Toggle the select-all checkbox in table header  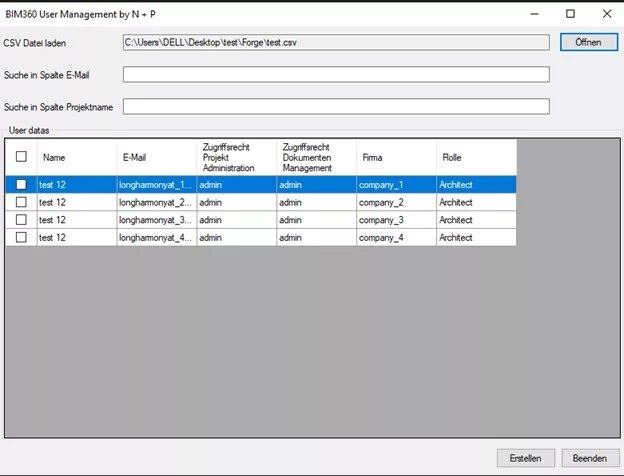click(22, 157)
